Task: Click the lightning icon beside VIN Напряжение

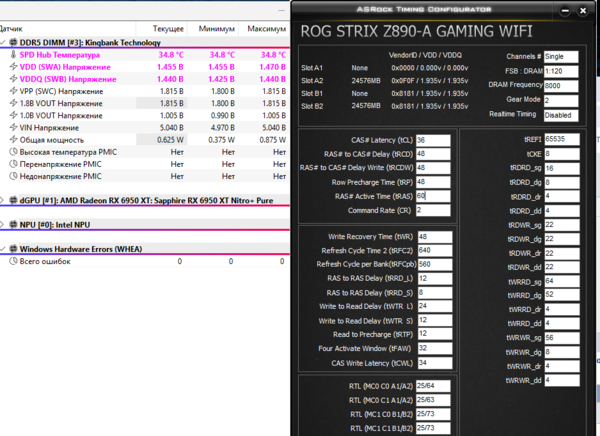Action: click(x=13, y=127)
